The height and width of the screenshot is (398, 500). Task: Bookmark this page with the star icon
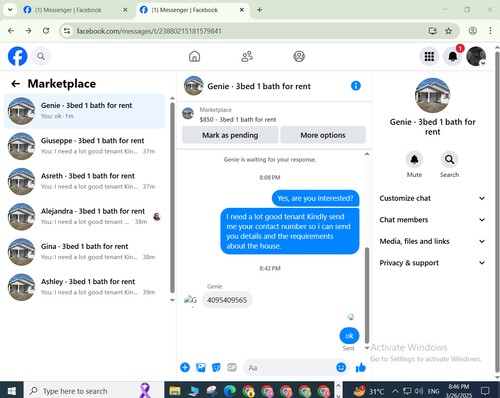click(x=449, y=31)
